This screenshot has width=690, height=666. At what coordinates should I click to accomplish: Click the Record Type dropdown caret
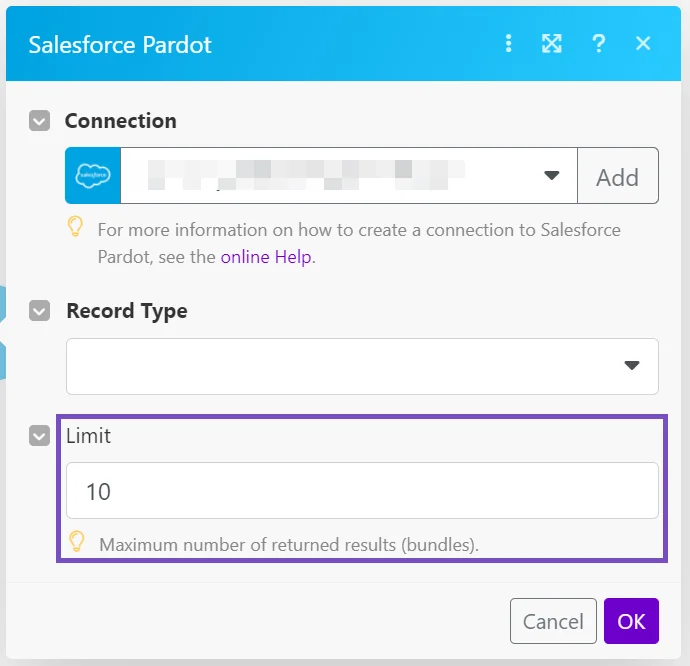click(632, 365)
